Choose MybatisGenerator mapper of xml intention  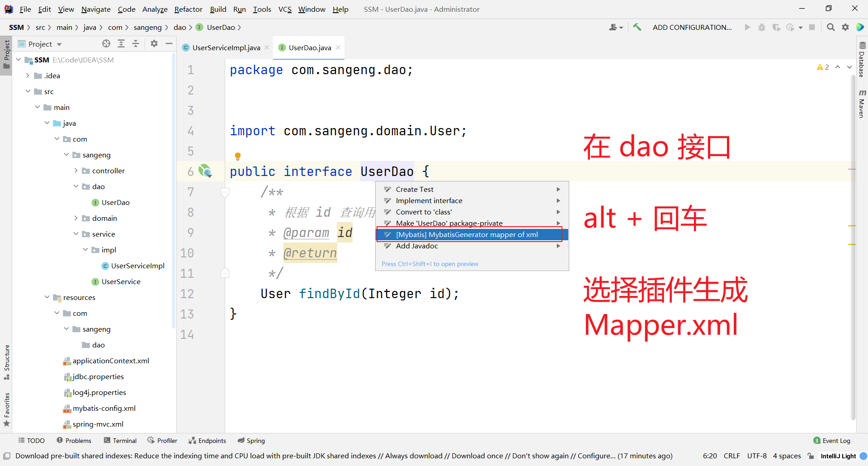[x=472, y=234]
